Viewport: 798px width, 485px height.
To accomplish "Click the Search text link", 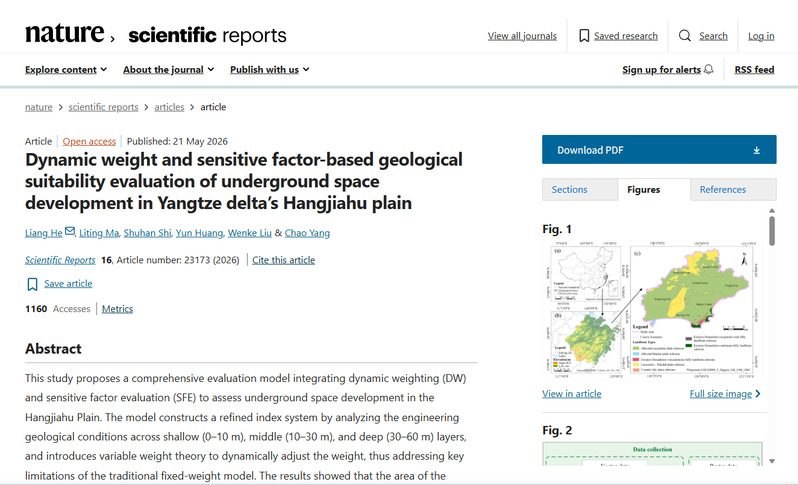I will pos(713,36).
